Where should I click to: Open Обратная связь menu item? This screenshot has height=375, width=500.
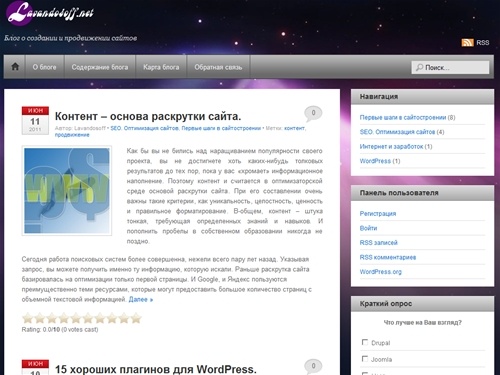pos(218,67)
